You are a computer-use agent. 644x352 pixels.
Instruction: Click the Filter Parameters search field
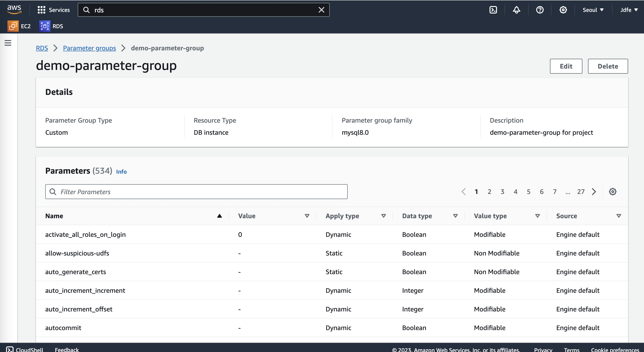coord(196,192)
